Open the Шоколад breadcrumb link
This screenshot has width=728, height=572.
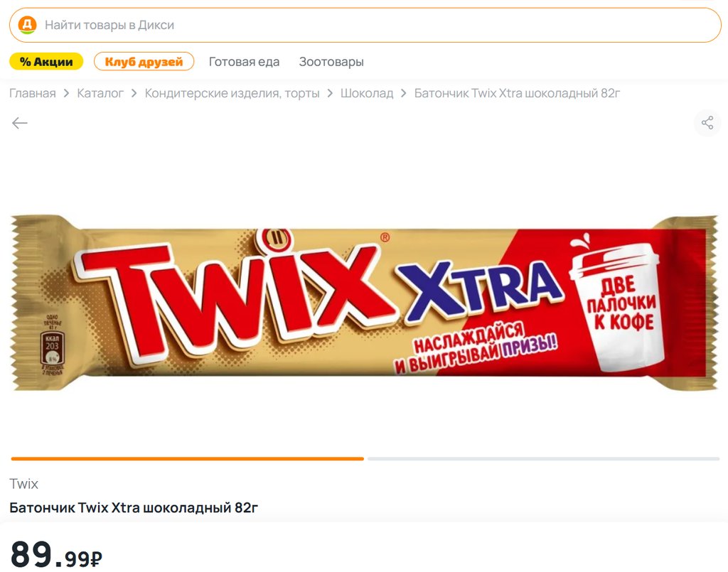pos(367,93)
